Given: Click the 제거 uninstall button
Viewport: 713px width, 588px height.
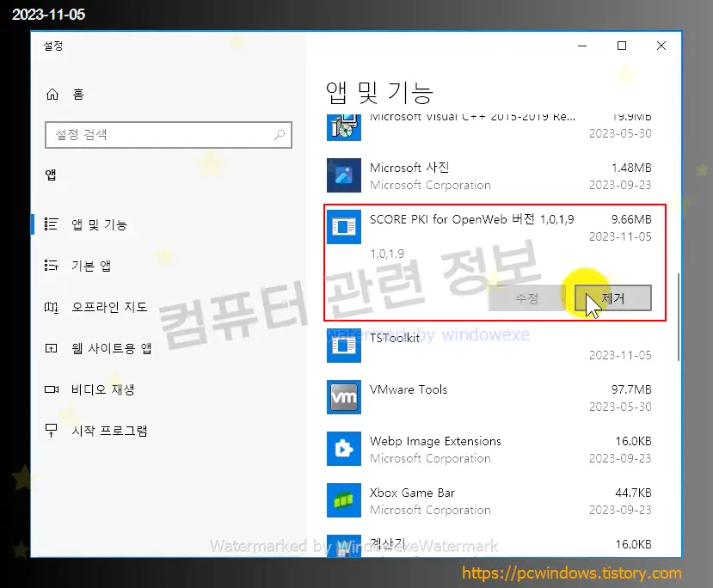Looking at the screenshot, I should pyautogui.click(x=613, y=298).
